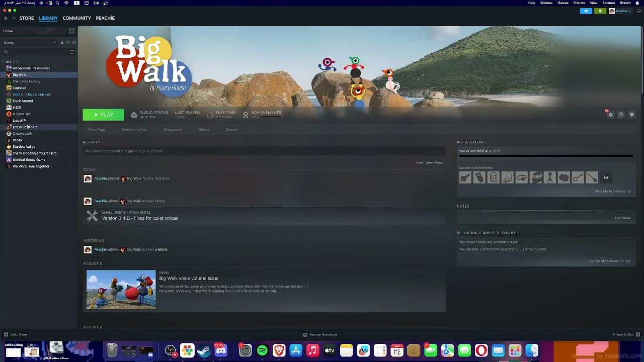Open the Version 1.4.8 patch notes title
Image resolution: width=644 pixels, height=362 pixels.
coord(140,218)
